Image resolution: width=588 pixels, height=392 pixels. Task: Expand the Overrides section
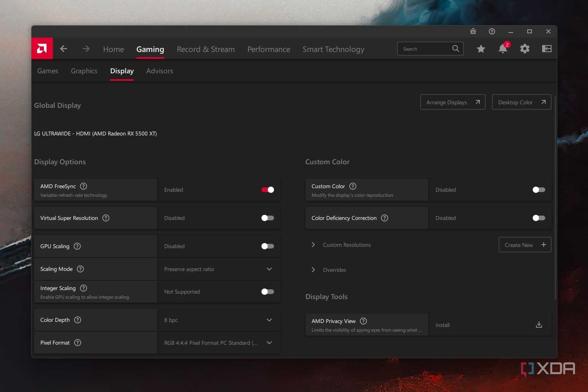[313, 270]
